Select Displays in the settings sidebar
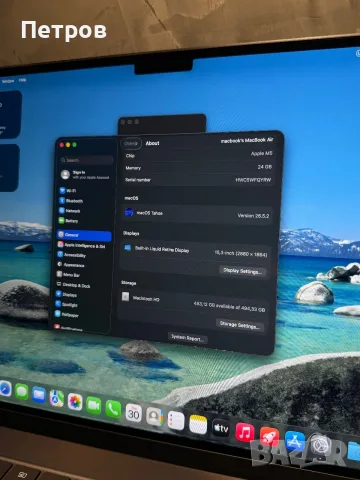The image size is (360, 480). click(66, 295)
